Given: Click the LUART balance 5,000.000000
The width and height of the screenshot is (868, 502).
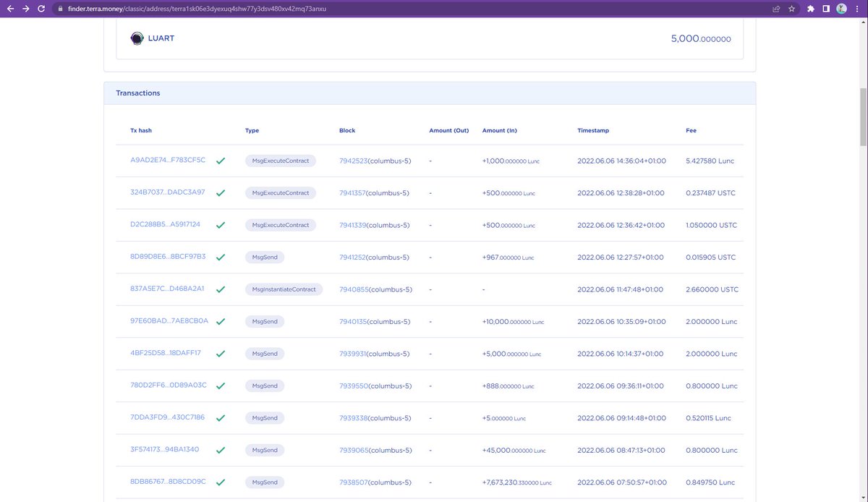Looking at the screenshot, I should (701, 38).
